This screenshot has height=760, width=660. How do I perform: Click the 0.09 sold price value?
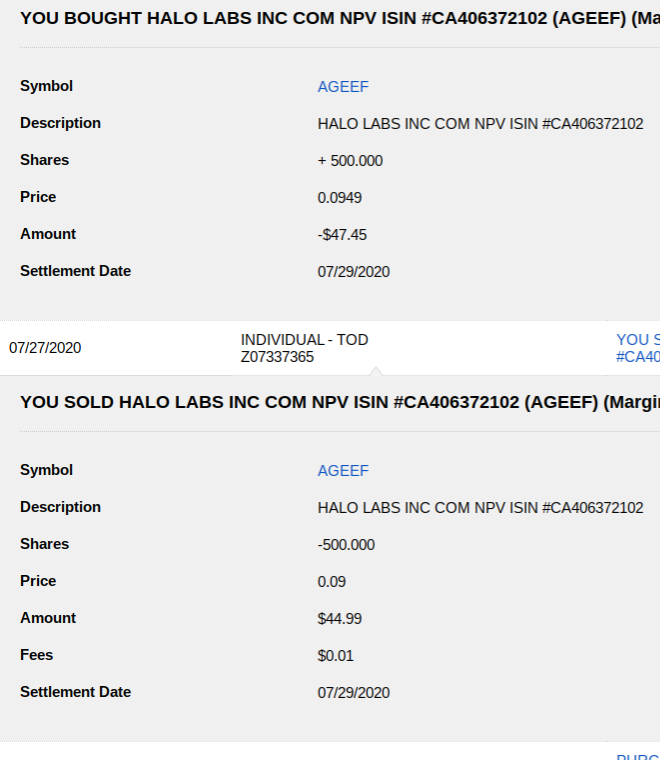332,582
